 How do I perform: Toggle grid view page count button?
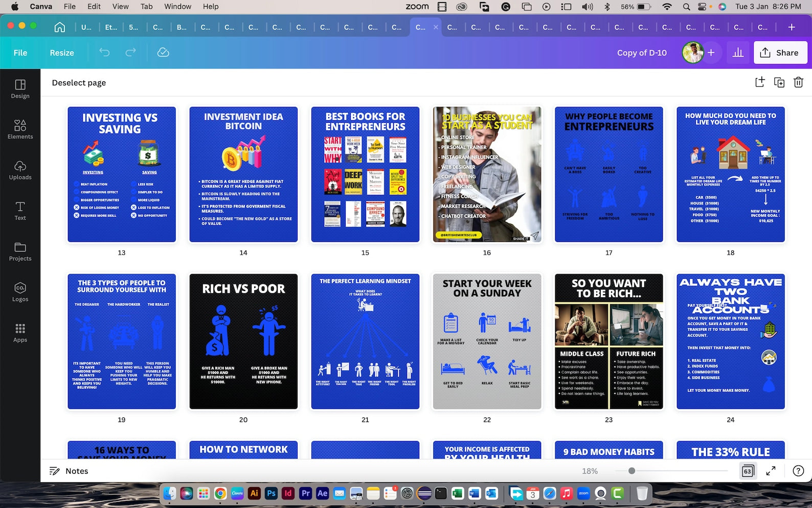click(748, 471)
